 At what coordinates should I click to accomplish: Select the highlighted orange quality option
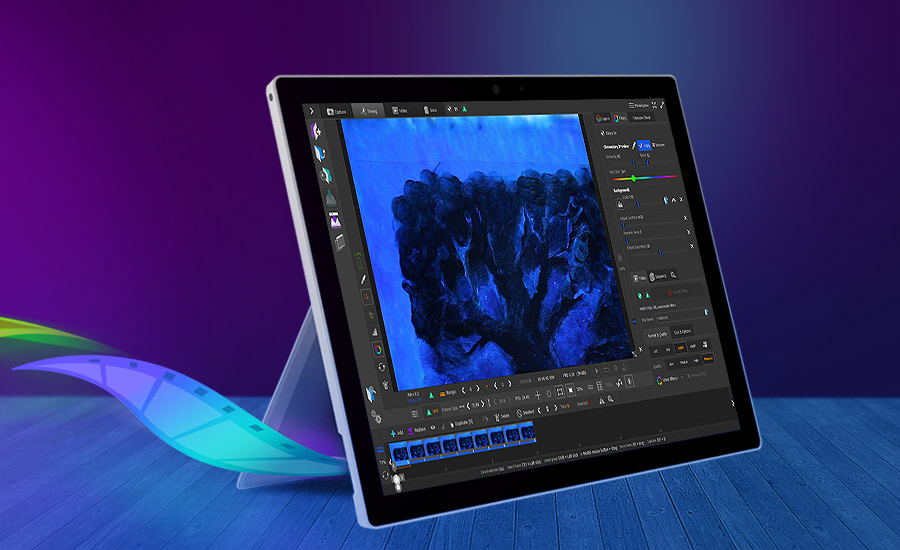707,359
